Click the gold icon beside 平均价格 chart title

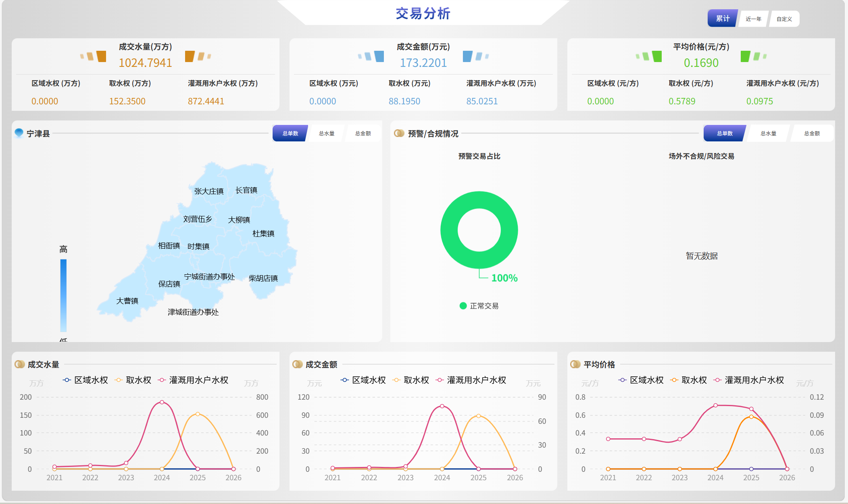tap(575, 364)
